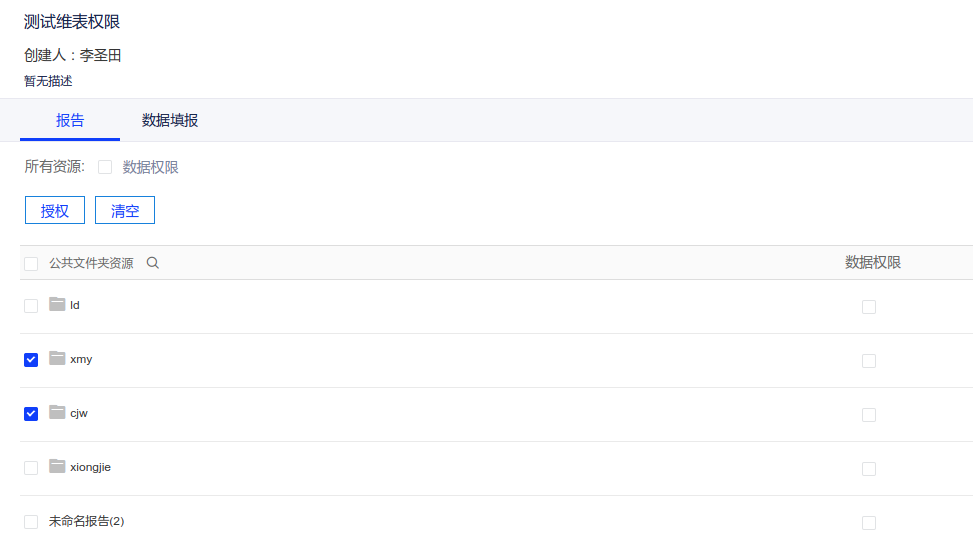Toggle select-all checkbox in 公共文件夹资源 header
Viewport: 973px width, 548px height.
[31, 264]
